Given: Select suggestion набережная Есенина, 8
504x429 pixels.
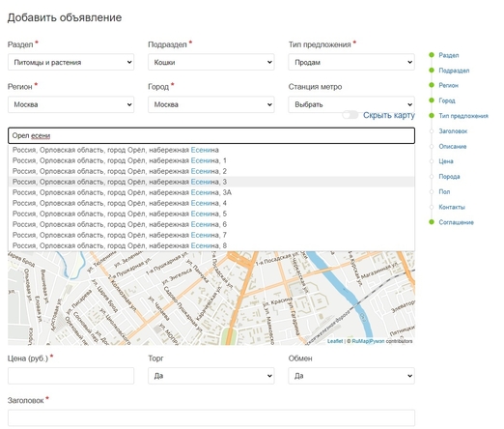Looking at the screenshot, I should pyautogui.click(x=211, y=245).
